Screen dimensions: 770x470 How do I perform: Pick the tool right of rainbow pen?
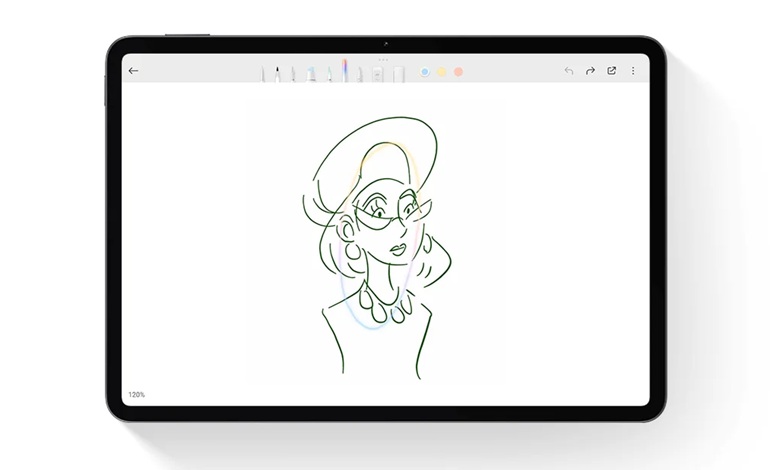pos(358,73)
